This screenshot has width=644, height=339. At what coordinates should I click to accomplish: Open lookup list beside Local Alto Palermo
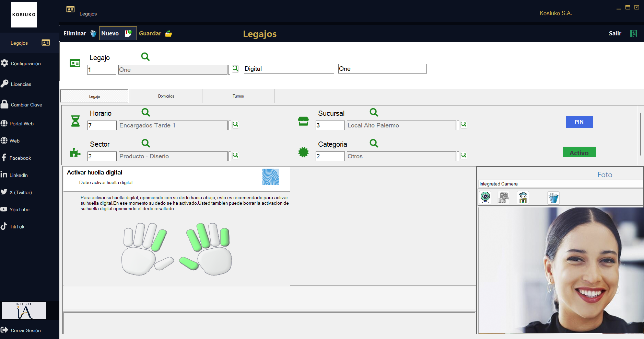(x=464, y=125)
